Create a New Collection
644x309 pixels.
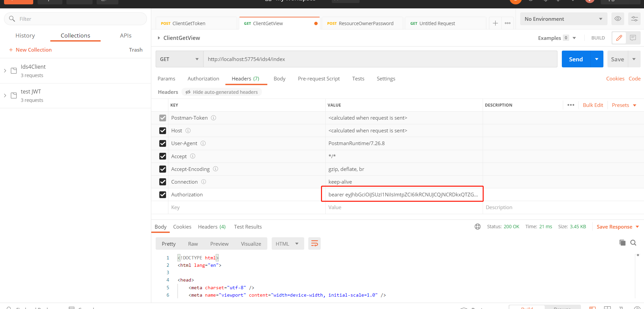click(x=30, y=50)
